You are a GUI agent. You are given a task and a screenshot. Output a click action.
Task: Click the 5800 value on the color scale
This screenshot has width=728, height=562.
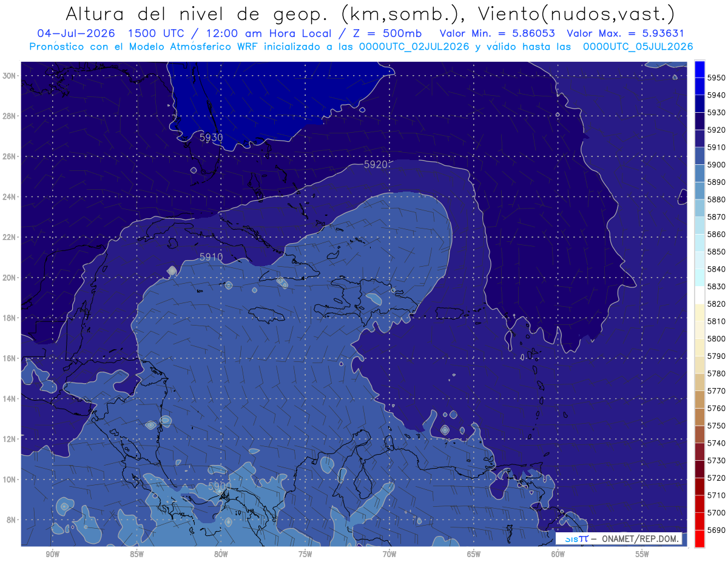716,339
